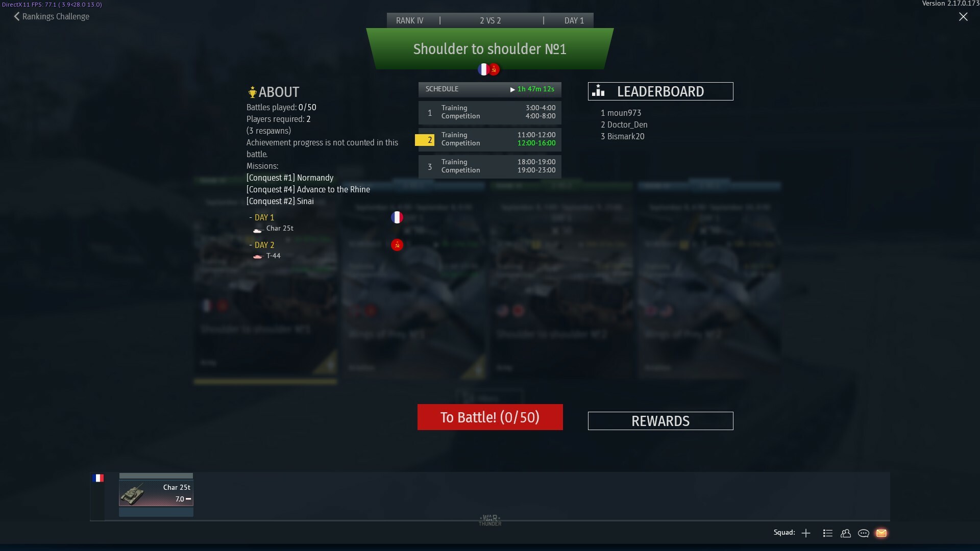Screen dimensions: 980x551
Task: Add a squad member with plus icon
Action: click(806, 533)
